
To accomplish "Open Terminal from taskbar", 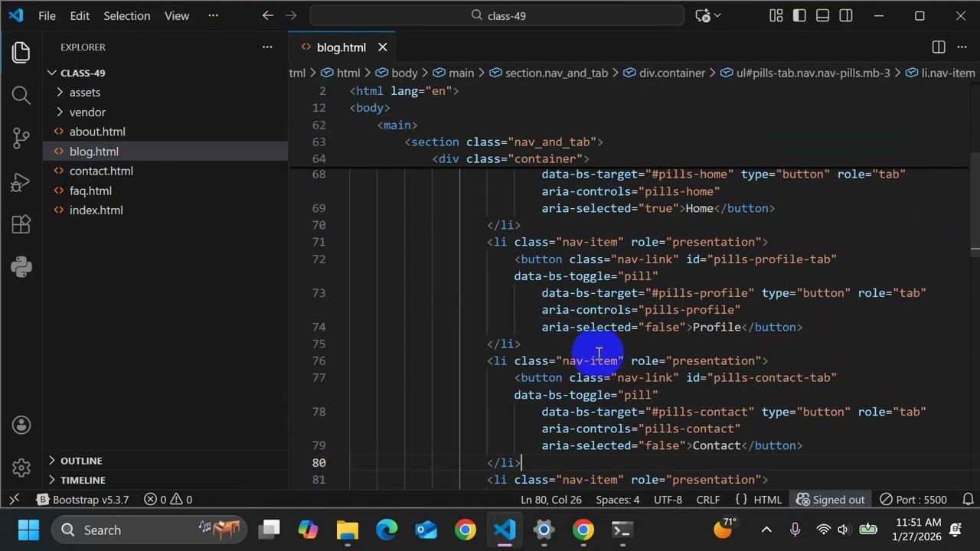I will point(622,530).
